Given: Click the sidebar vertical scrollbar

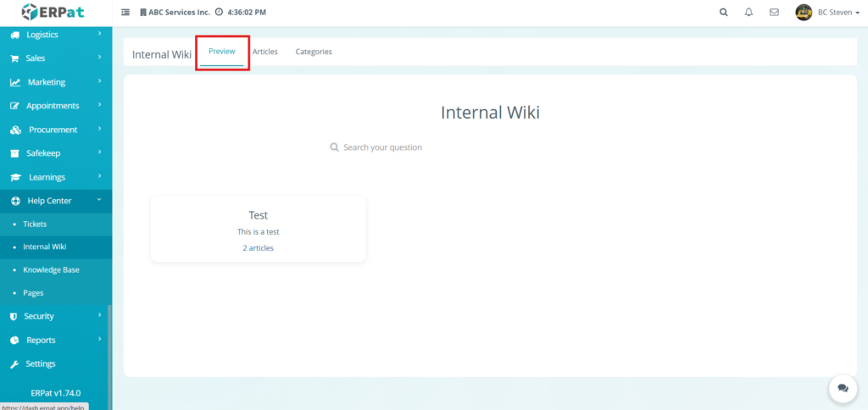Looking at the screenshot, I should click(109, 357).
